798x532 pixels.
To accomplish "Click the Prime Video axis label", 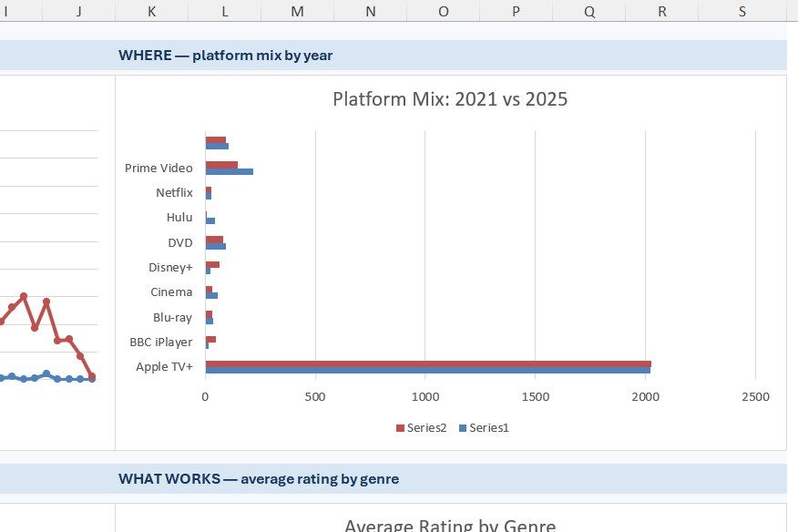I will 159,168.
